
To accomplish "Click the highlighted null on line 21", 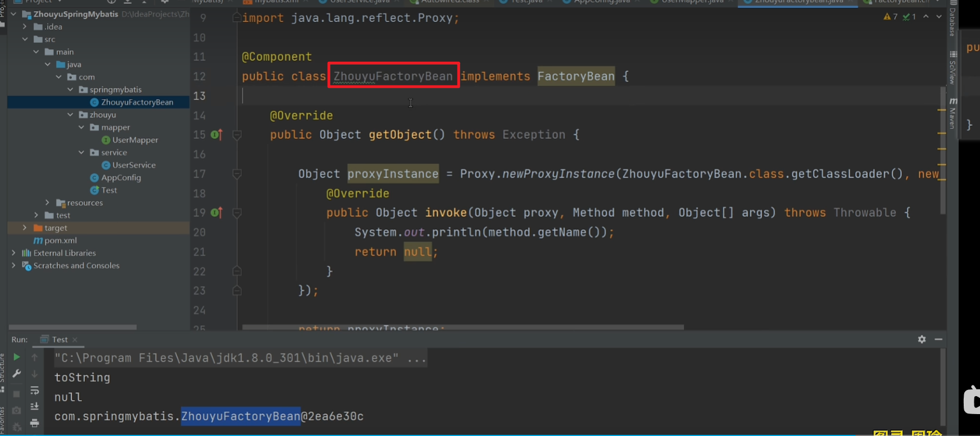I will tap(418, 252).
